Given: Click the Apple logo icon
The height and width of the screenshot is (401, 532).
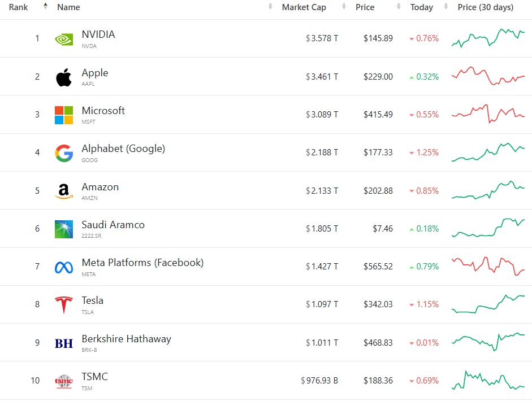Looking at the screenshot, I should pyautogui.click(x=63, y=77).
